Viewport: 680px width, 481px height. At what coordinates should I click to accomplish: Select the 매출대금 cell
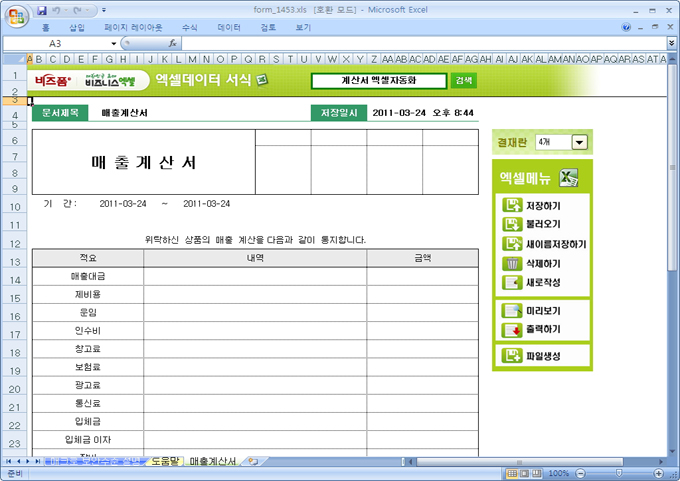88,276
